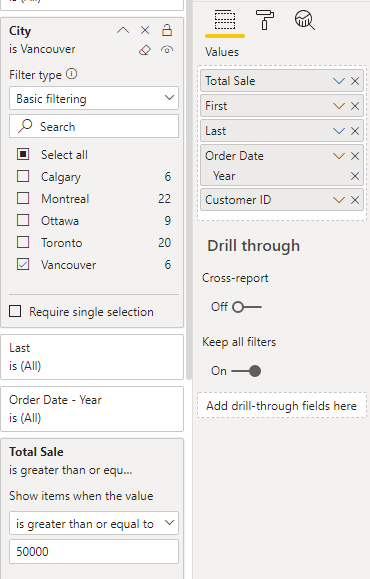Click the city Search box
Image resolution: width=370 pixels, height=579 pixels.
pyautogui.click(x=94, y=126)
